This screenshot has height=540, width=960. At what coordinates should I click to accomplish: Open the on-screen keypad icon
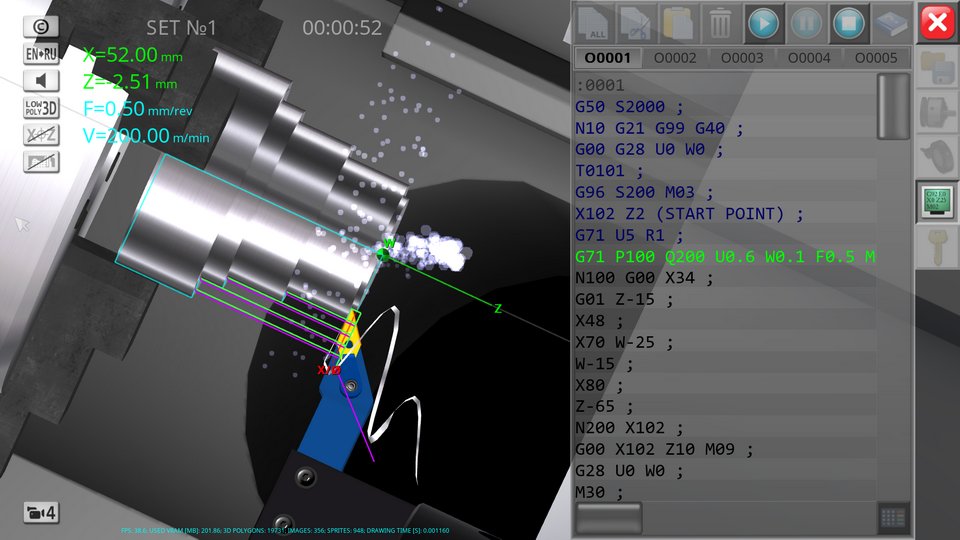coord(893,517)
